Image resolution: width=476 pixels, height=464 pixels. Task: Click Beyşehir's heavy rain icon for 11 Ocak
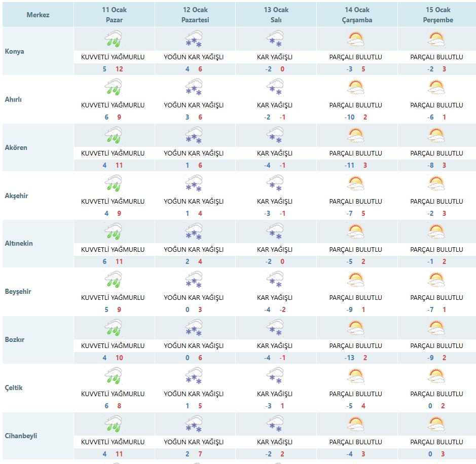tap(113, 280)
